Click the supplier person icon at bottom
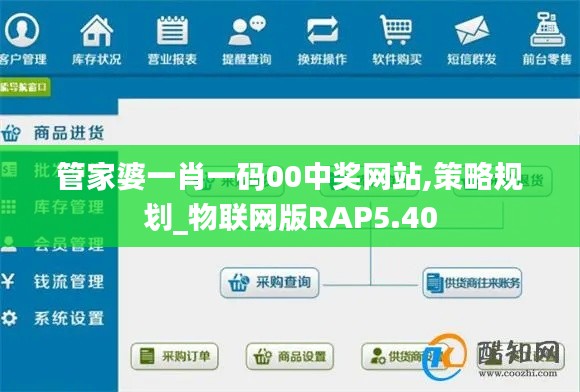 [x=378, y=356]
